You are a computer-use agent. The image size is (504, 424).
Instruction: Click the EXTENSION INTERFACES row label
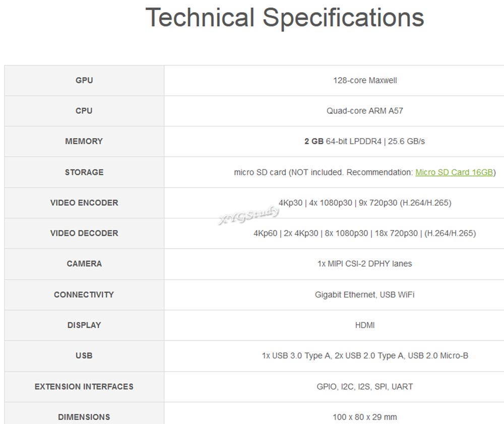point(84,387)
